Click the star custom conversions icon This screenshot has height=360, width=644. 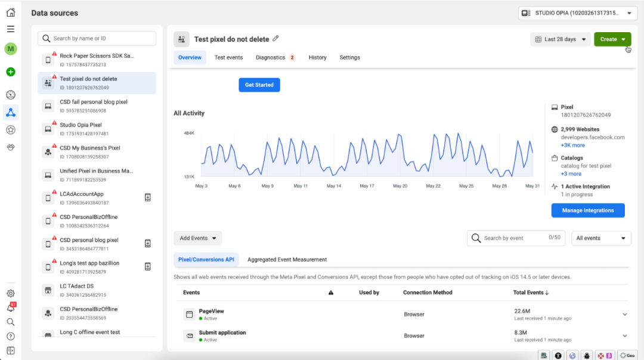click(11, 129)
